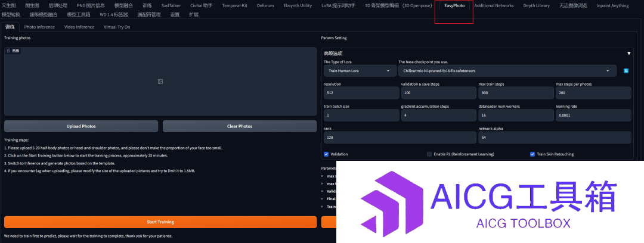Open PNG 图片信息 tab
The width and height of the screenshot is (644, 243).
[91, 6]
